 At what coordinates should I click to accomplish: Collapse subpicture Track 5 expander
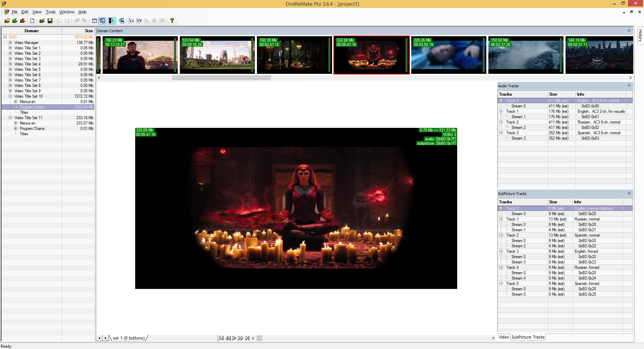(501, 284)
